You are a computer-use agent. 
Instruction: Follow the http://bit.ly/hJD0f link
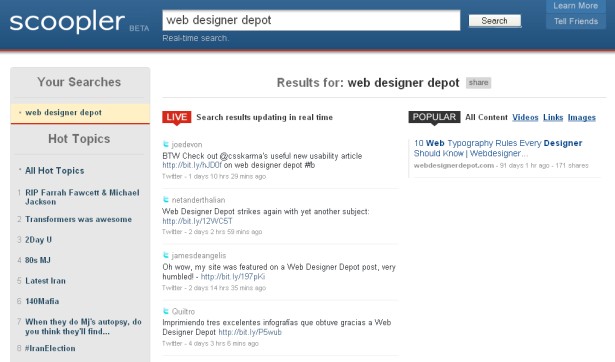pos(192,166)
